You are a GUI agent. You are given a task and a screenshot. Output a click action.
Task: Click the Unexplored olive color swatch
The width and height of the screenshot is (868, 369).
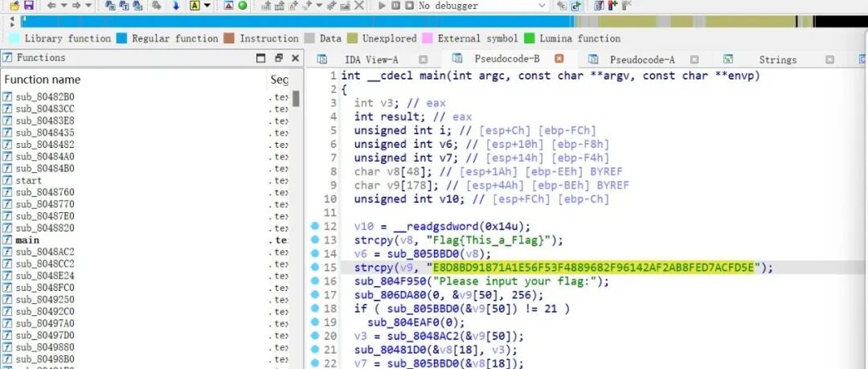[x=353, y=39]
